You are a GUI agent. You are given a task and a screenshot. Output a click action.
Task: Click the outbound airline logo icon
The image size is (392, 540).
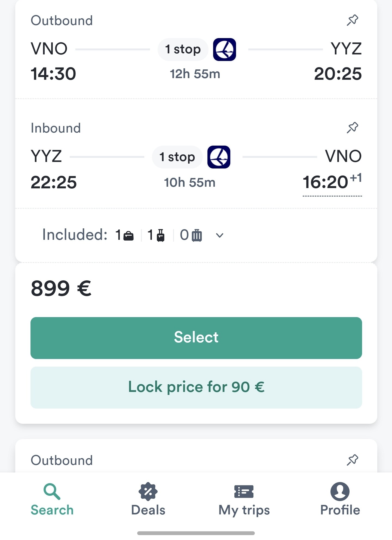224,50
